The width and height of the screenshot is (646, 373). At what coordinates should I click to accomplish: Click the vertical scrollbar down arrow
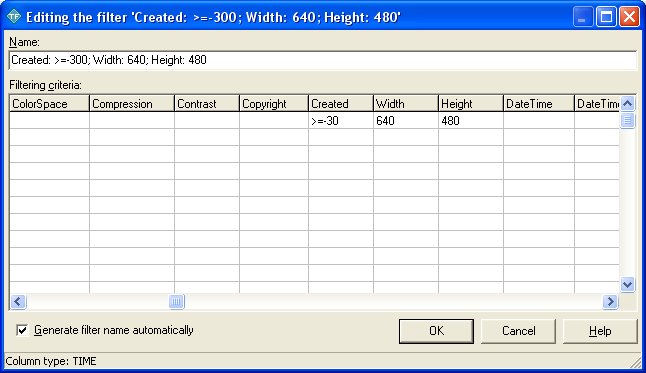627,284
